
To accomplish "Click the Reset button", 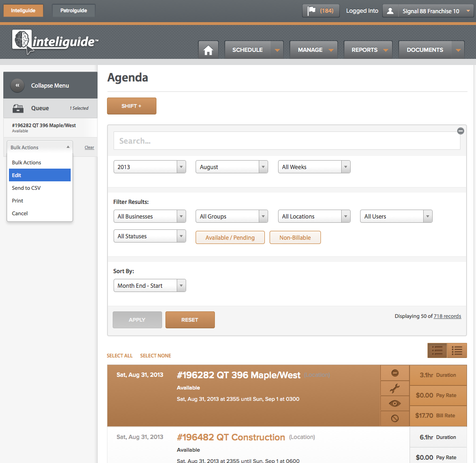I will (190, 320).
